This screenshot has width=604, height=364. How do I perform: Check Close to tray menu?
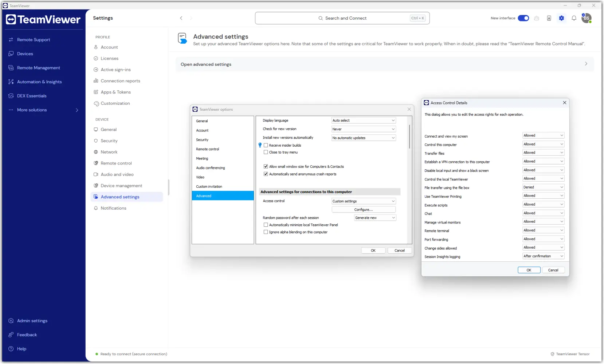point(266,152)
